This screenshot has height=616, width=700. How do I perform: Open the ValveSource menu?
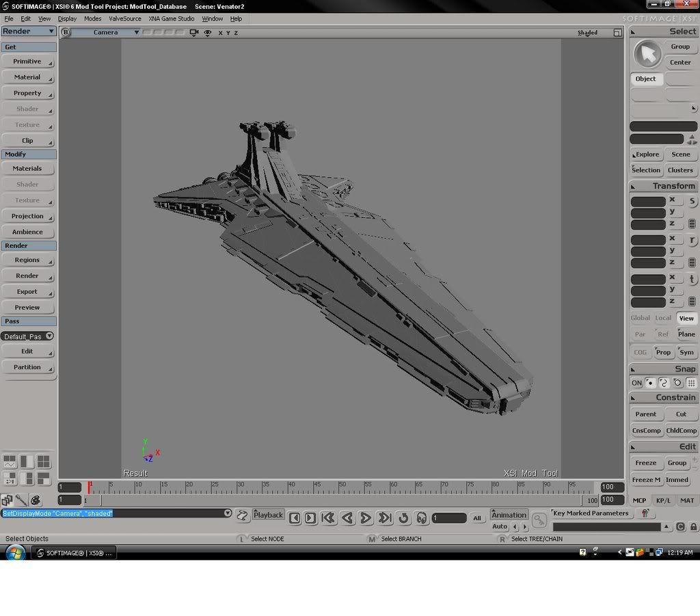[125, 18]
